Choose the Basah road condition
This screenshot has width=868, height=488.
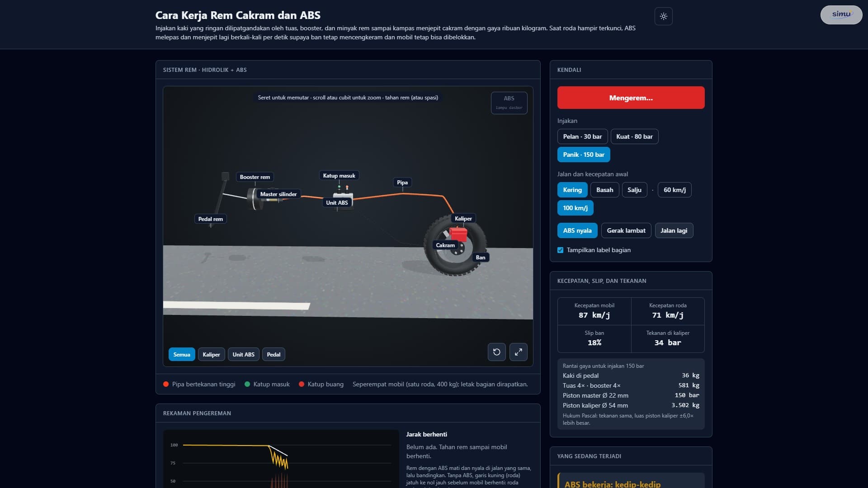(604, 190)
